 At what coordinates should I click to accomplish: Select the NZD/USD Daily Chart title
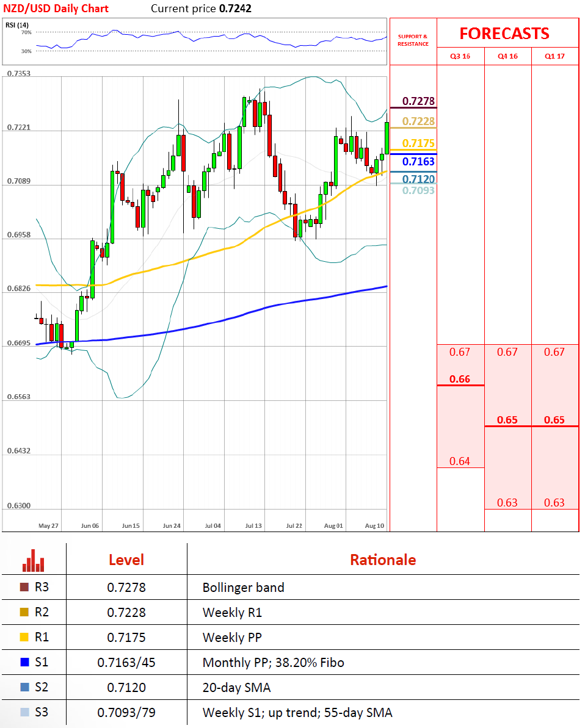pos(56,9)
